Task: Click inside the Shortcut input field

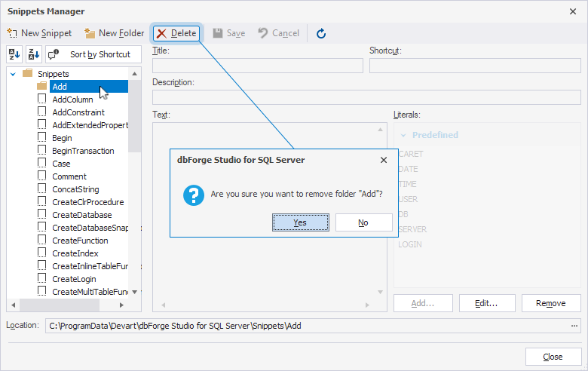Action: (x=475, y=66)
